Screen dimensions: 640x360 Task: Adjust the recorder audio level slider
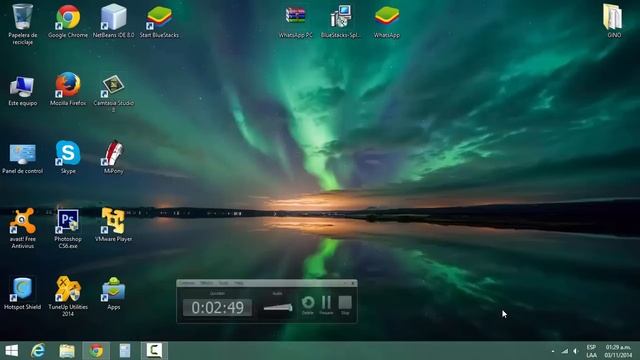[x=278, y=307]
